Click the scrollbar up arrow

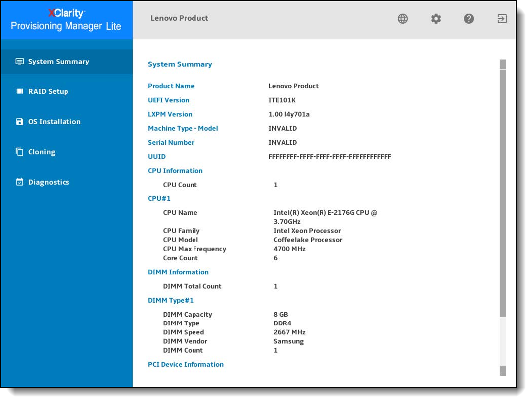(502, 64)
